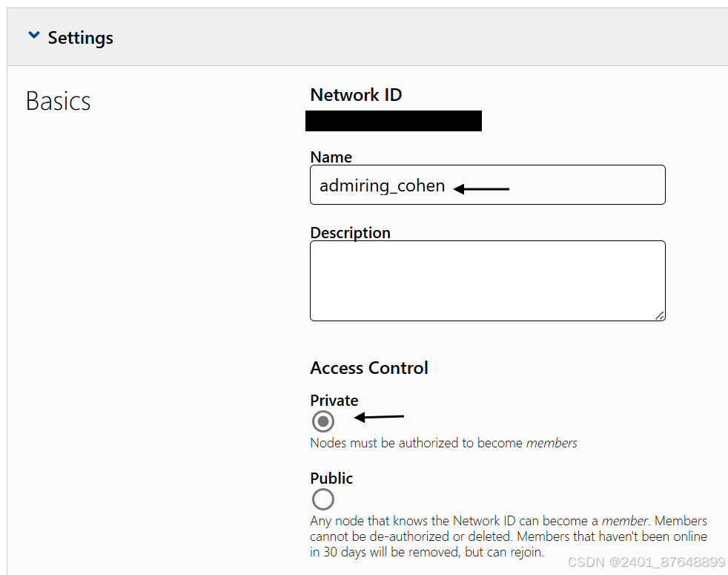Click the Description box resize grip
This screenshot has width=728, height=575.
coord(660,315)
